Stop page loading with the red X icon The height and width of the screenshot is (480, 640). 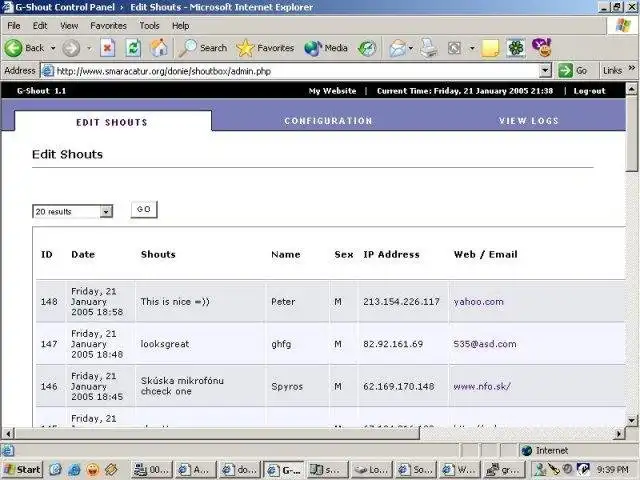(107, 48)
